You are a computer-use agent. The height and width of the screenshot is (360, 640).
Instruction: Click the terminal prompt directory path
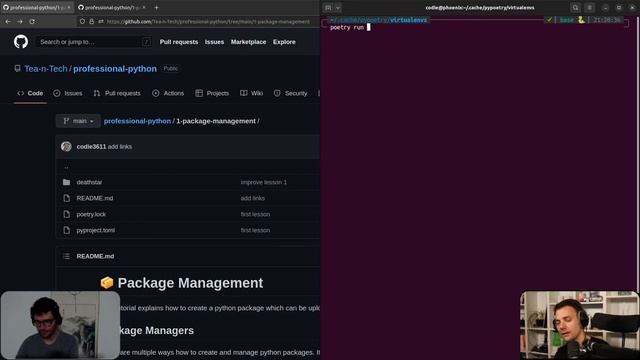tap(379, 20)
